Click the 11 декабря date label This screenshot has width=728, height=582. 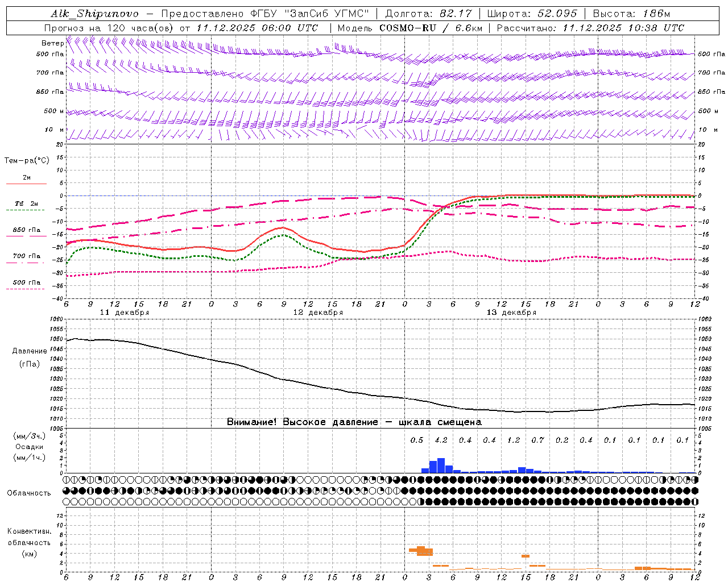click(x=125, y=313)
